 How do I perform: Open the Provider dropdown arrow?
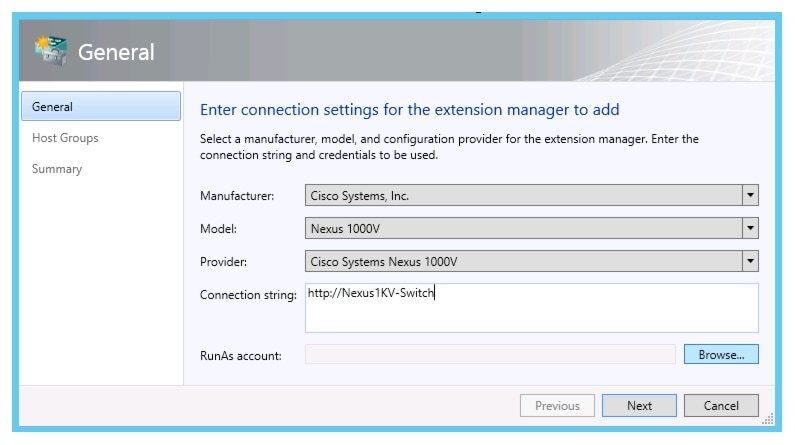(x=749, y=262)
